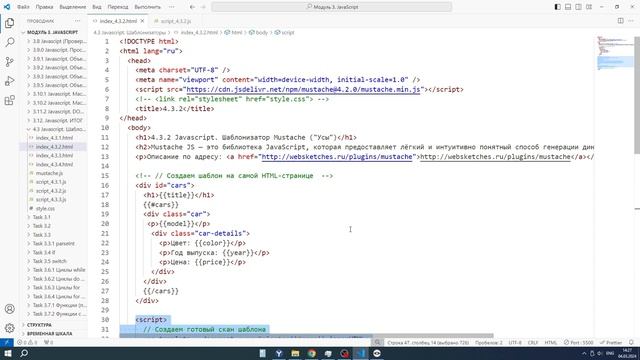Open the notifications bell in status bar
This screenshot has width=640, height=360.
pyautogui.click(x=631, y=342)
